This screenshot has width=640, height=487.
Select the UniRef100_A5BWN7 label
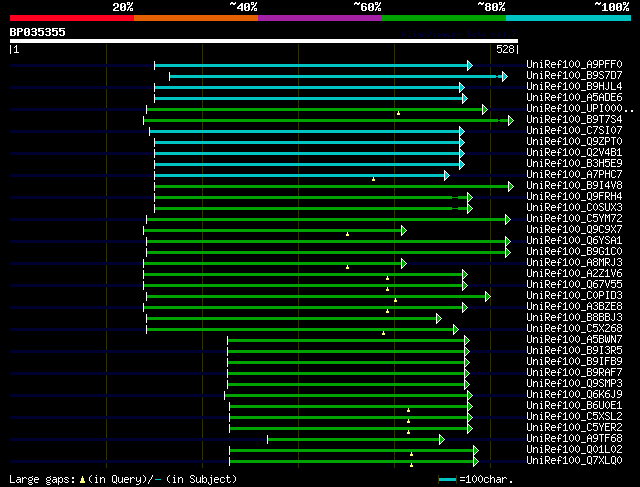point(574,340)
